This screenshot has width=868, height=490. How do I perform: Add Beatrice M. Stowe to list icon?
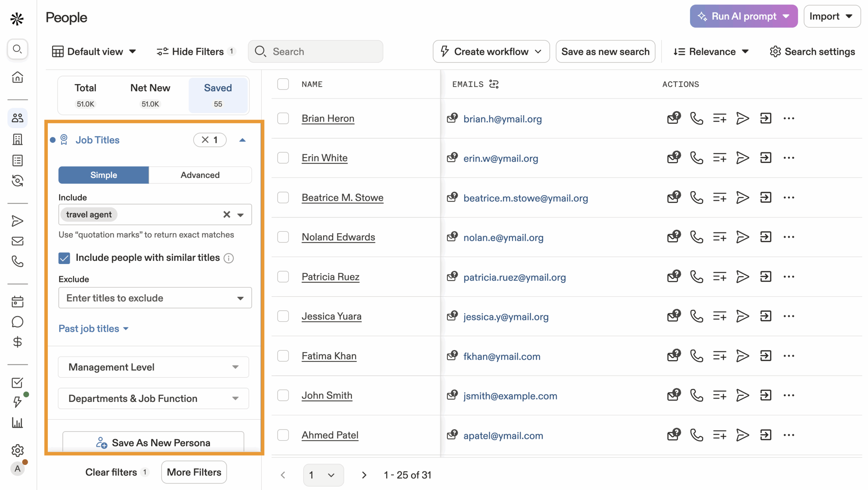pyautogui.click(x=719, y=198)
